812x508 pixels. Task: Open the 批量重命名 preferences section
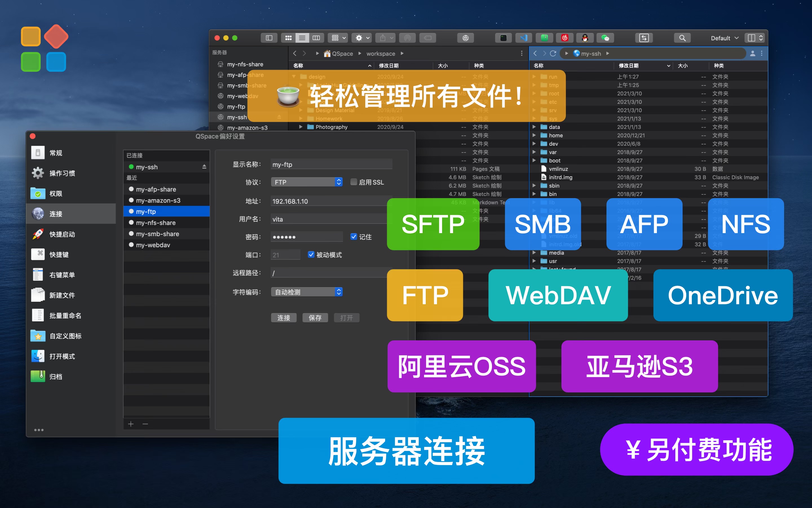(71, 316)
